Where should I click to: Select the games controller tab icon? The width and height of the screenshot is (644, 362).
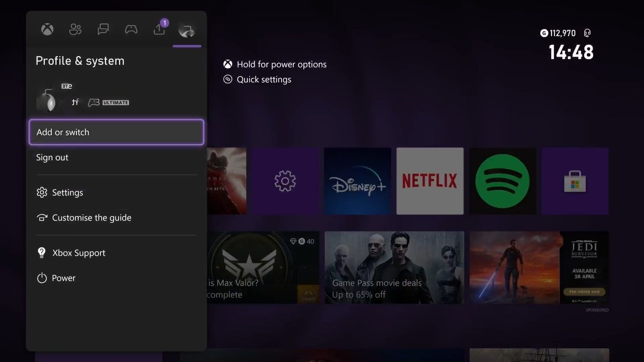coord(131,29)
